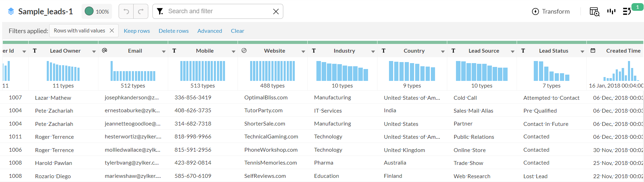Open the Advanced filter option
This screenshot has height=182, width=644.
210,31
